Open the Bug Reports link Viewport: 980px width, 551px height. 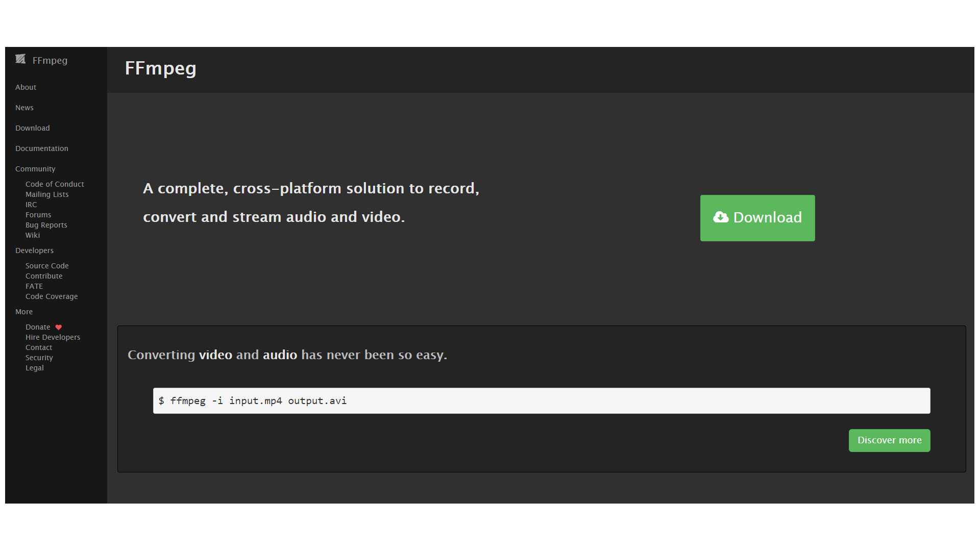pyautogui.click(x=46, y=225)
